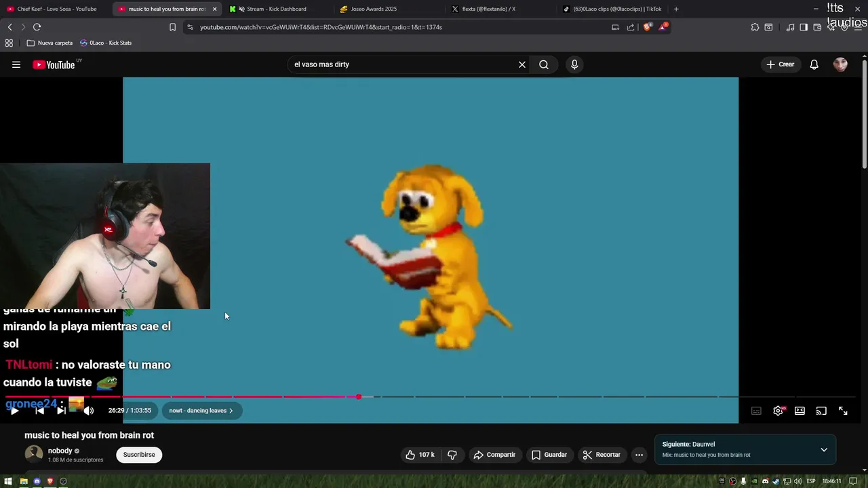This screenshot has height=488, width=868.
Task: Play the video with the play button
Action: pyautogui.click(x=14, y=411)
